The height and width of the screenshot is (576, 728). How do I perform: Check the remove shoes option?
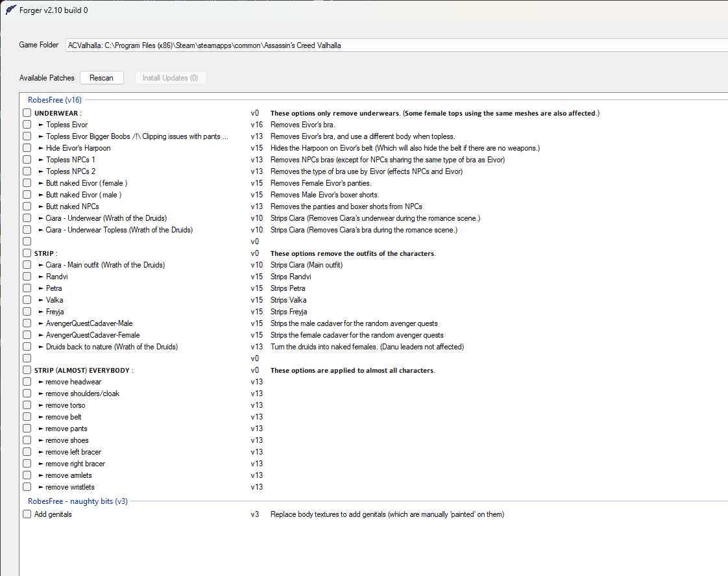click(x=27, y=440)
